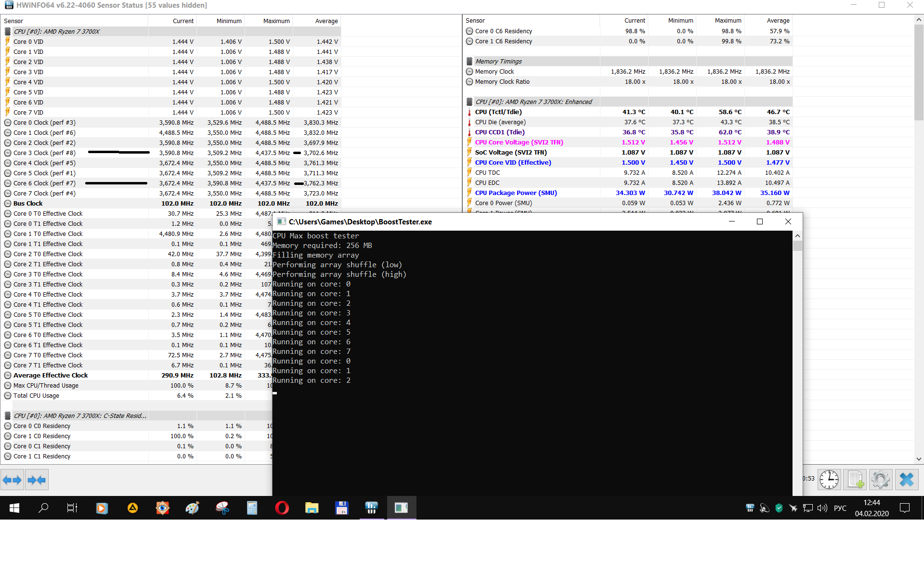924x573 pixels.
Task: Click the Current column header in left pane
Action: click(x=172, y=21)
